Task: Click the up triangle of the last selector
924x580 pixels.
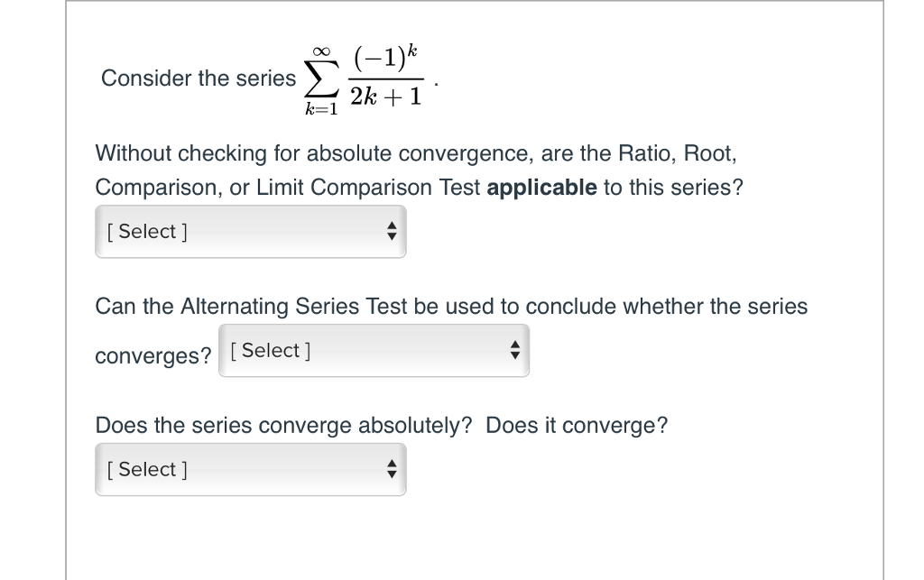Action: click(x=392, y=464)
